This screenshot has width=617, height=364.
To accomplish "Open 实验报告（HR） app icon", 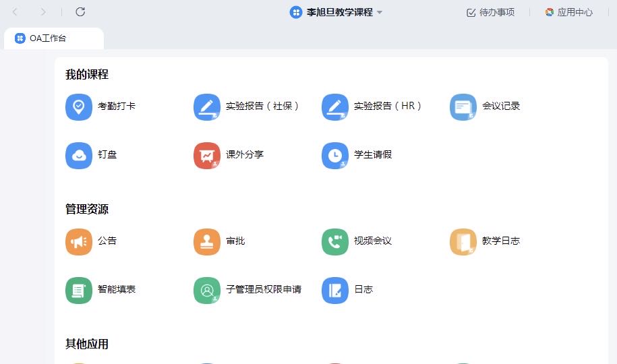I will (335, 107).
